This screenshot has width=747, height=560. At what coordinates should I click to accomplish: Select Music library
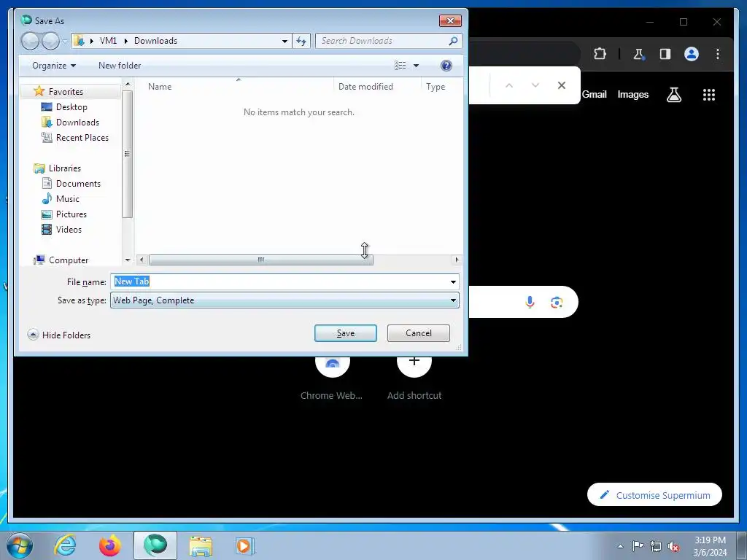(68, 198)
